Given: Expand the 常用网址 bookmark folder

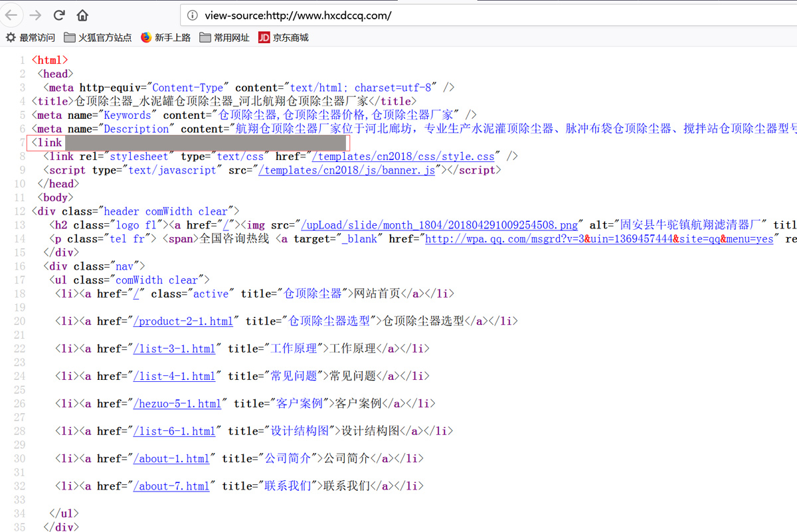Looking at the screenshot, I should [224, 38].
